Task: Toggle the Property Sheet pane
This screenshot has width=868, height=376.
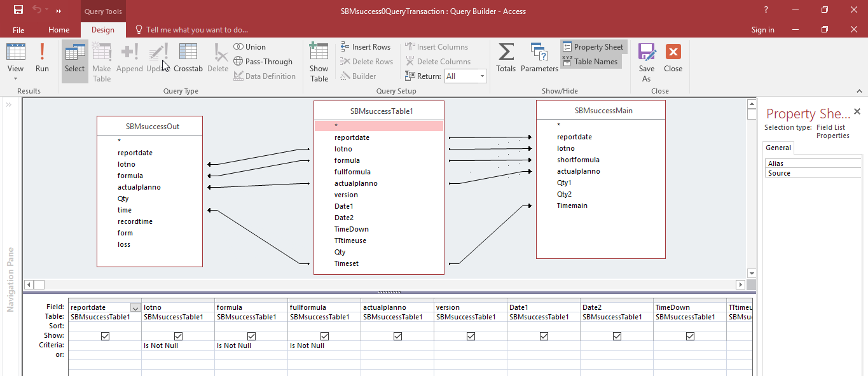Action: point(593,47)
